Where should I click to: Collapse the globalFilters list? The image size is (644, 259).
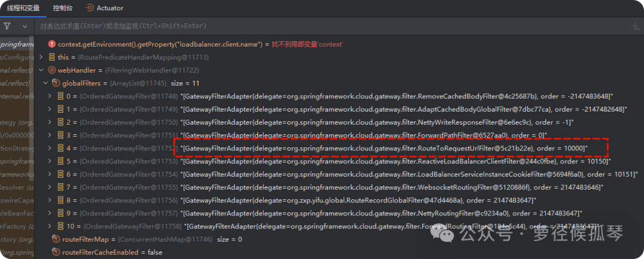click(45, 84)
